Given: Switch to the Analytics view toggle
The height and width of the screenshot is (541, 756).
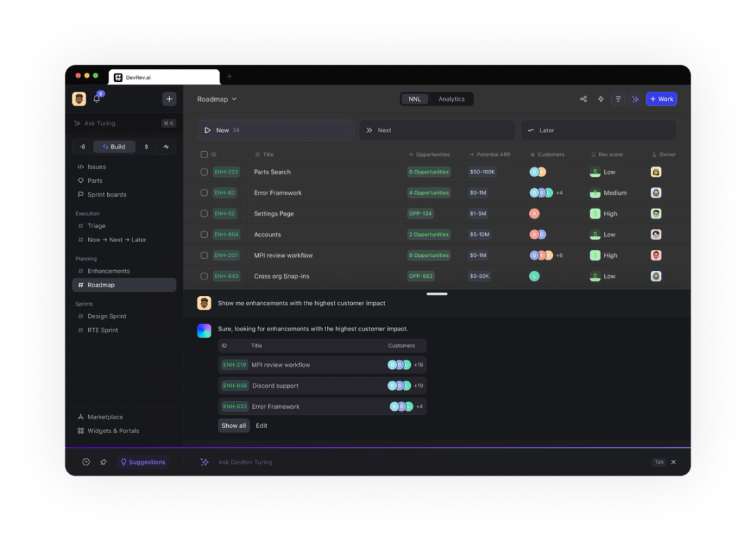Looking at the screenshot, I should click(451, 99).
